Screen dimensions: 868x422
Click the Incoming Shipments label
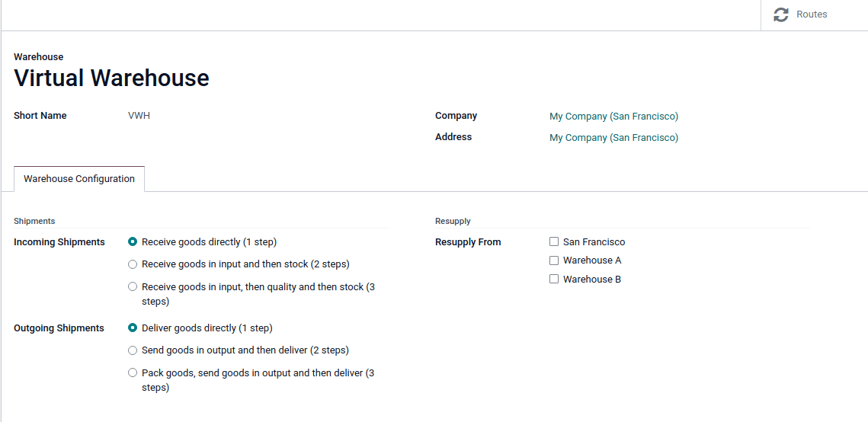coord(59,242)
